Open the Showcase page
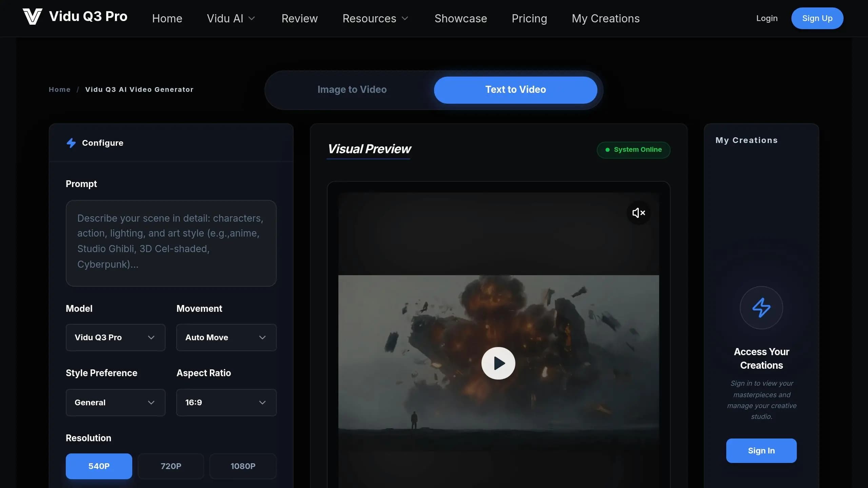 pyautogui.click(x=460, y=18)
